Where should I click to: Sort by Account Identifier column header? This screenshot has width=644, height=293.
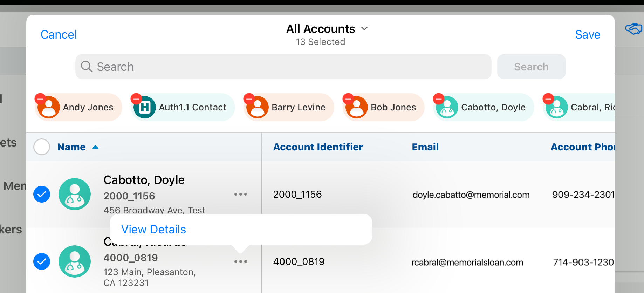pos(318,147)
